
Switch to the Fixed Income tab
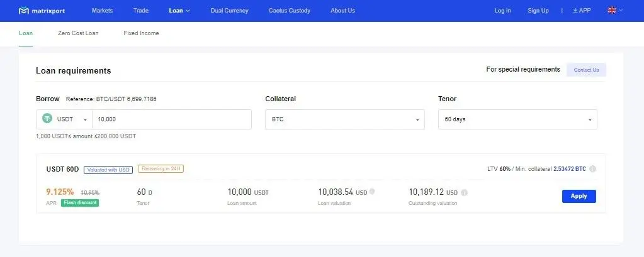(x=141, y=33)
